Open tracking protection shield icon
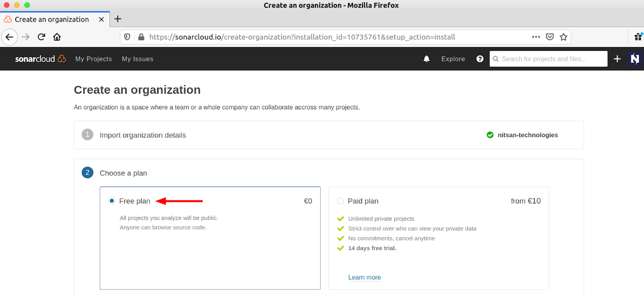 (x=127, y=37)
